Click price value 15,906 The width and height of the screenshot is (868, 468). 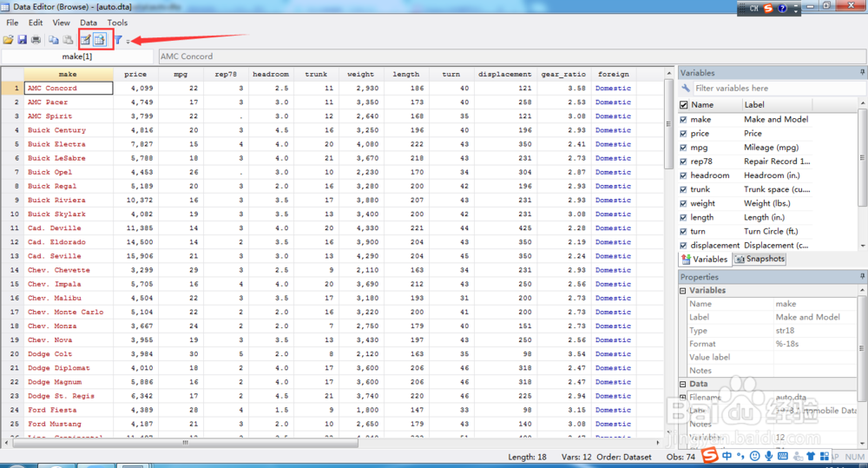pos(140,256)
